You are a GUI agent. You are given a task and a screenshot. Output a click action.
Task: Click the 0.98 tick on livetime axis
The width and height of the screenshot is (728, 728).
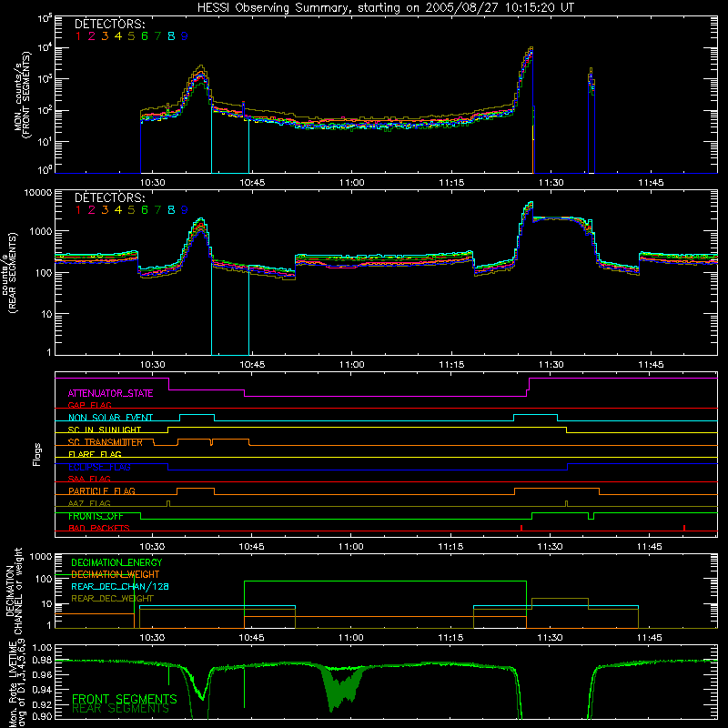point(42,661)
